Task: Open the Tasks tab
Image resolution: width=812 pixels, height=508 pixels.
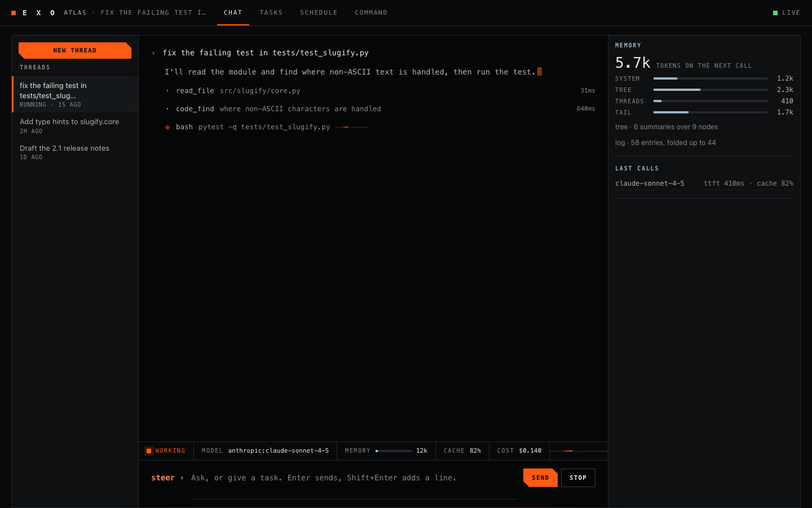Action: (x=271, y=12)
